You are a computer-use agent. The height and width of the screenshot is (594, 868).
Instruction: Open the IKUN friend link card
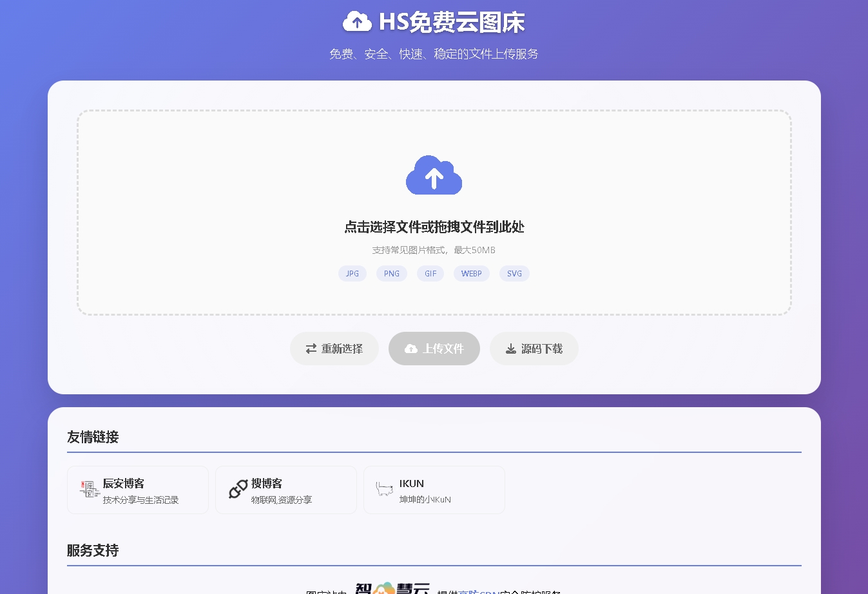[434, 490]
